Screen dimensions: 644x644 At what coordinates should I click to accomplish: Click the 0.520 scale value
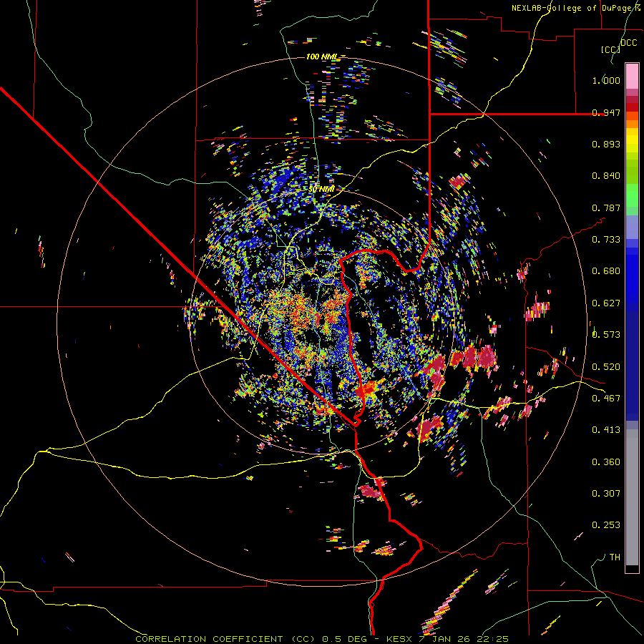(606, 367)
